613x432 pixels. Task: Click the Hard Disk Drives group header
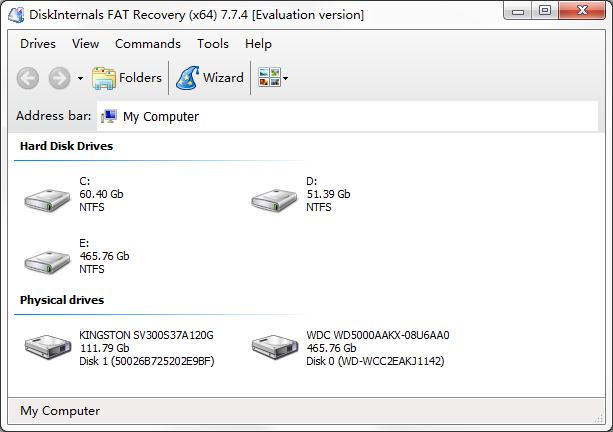(x=66, y=146)
